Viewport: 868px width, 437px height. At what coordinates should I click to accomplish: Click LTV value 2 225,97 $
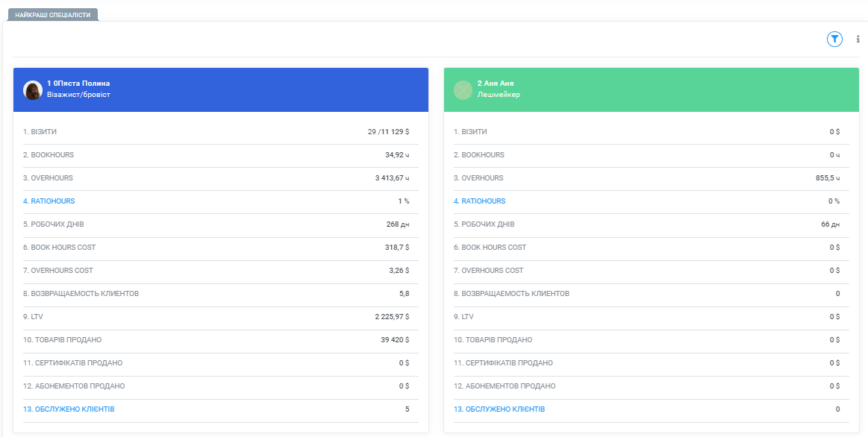tap(392, 317)
